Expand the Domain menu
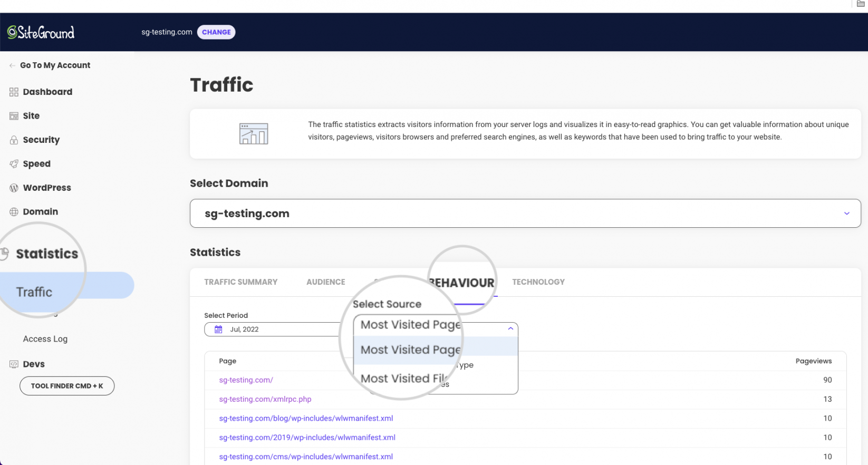 (40, 211)
